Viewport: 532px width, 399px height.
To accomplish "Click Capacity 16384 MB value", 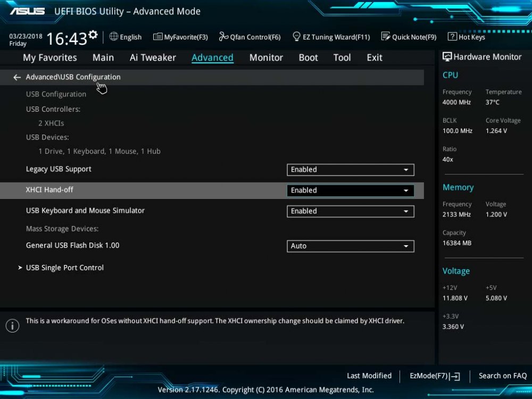I will click(457, 243).
